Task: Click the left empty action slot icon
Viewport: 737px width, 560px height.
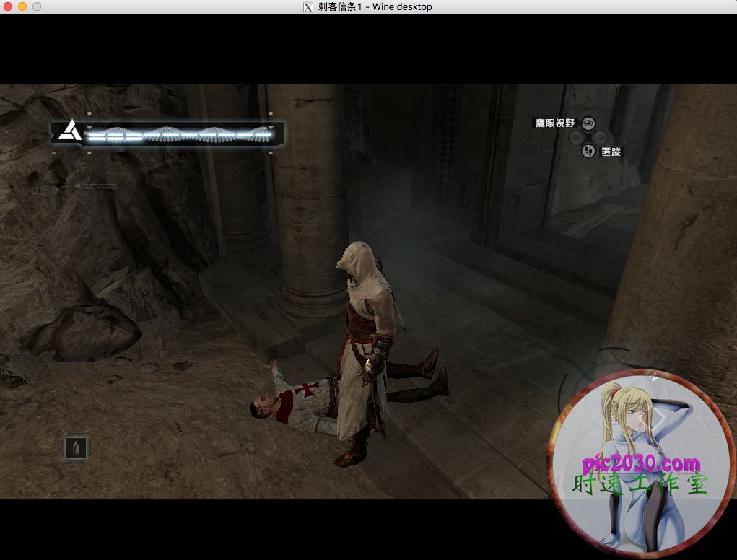Action: pyautogui.click(x=576, y=138)
